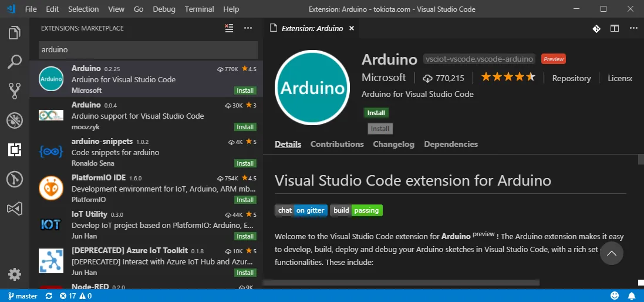This screenshot has width=644, height=302.
Task: Open the Debug view in activity bar
Action: [14, 120]
